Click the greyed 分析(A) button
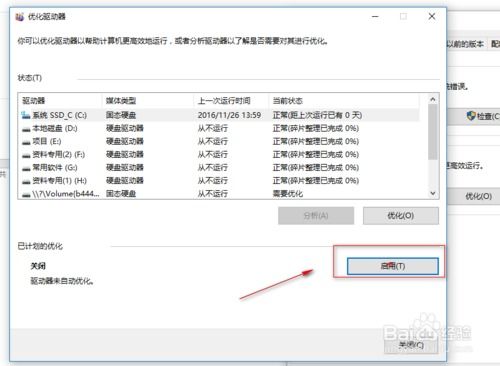The height and width of the screenshot is (366, 500). tap(316, 216)
